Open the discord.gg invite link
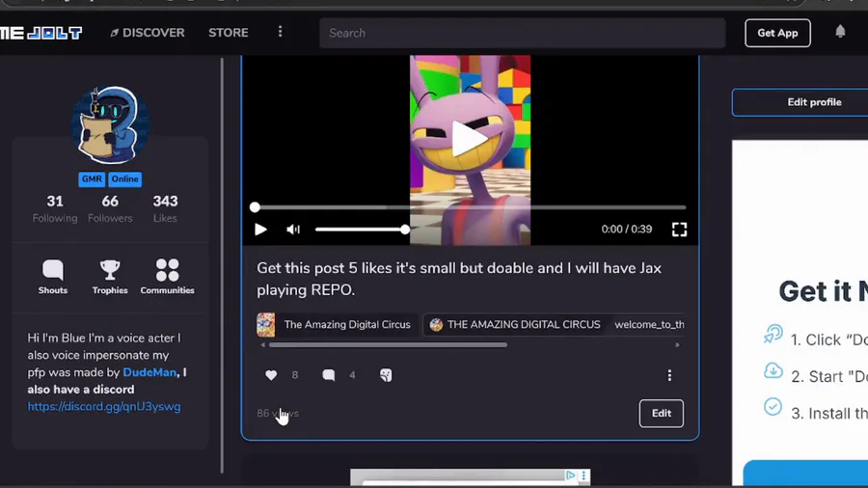The width and height of the screenshot is (868, 488). (x=104, y=407)
